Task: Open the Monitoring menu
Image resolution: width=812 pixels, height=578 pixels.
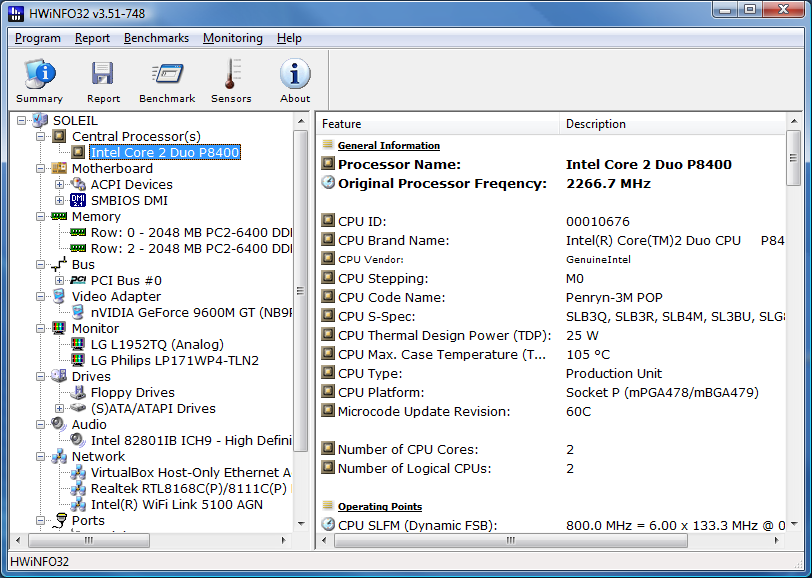Action: tap(233, 38)
